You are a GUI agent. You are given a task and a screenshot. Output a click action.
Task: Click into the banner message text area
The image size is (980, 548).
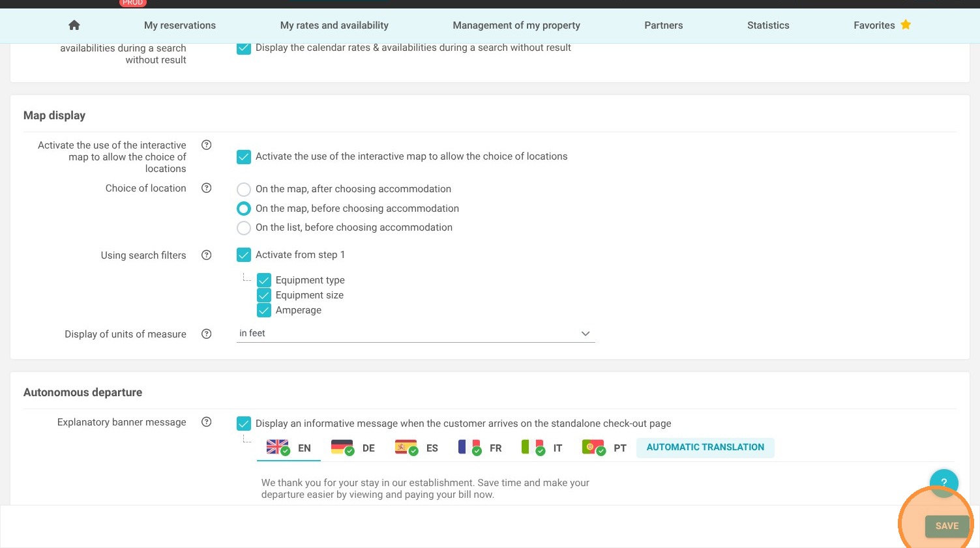(425, 489)
